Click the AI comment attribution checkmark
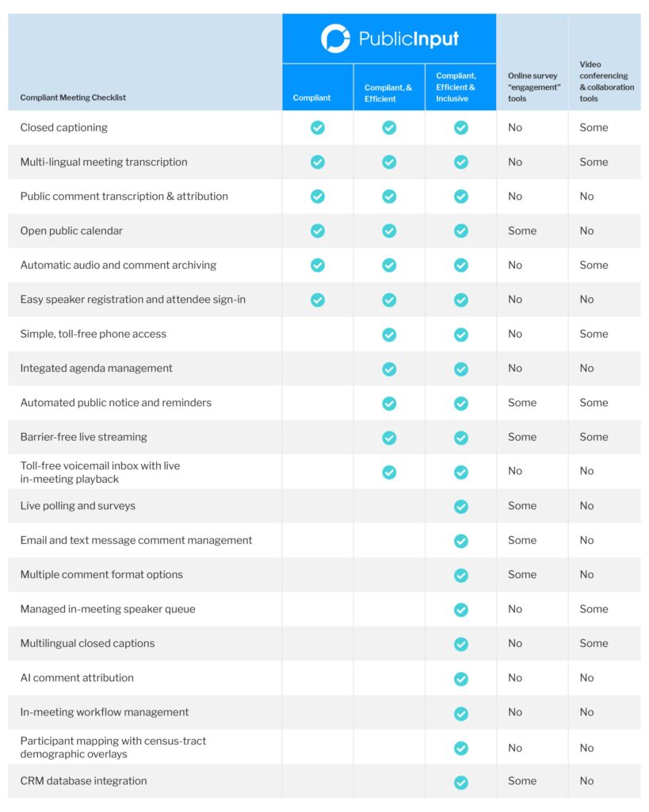Image resolution: width=649 pixels, height=812 pixels. (x=461, y=679)
